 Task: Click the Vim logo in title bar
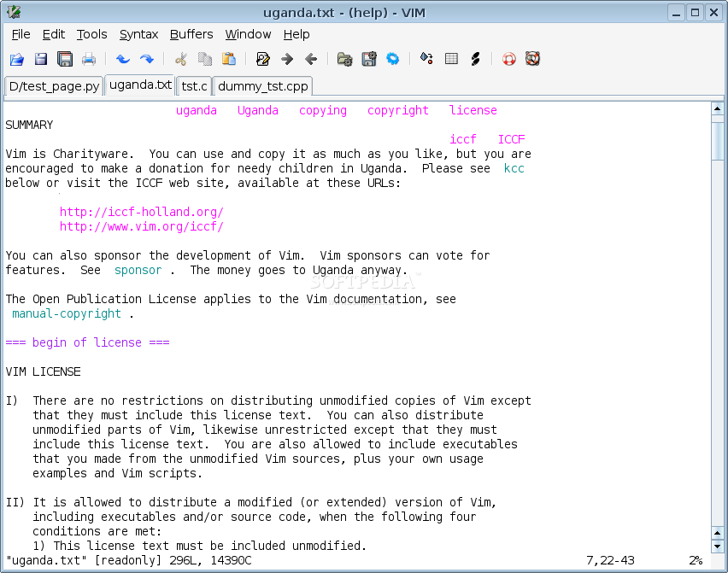[x=14, y=13]
